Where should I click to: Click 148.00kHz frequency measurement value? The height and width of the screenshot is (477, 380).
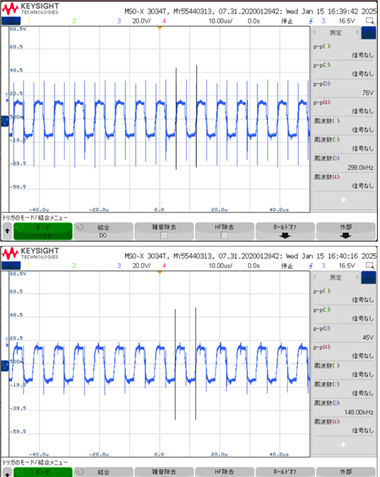[359, 412]
